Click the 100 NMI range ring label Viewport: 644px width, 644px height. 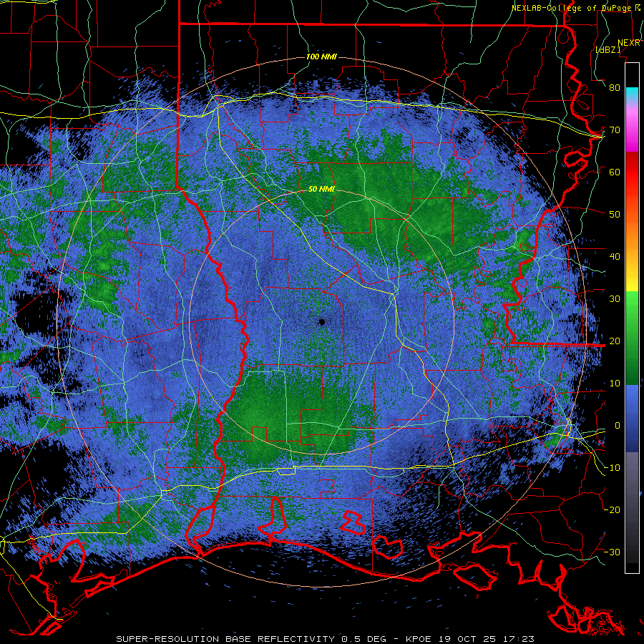point(321,57)
